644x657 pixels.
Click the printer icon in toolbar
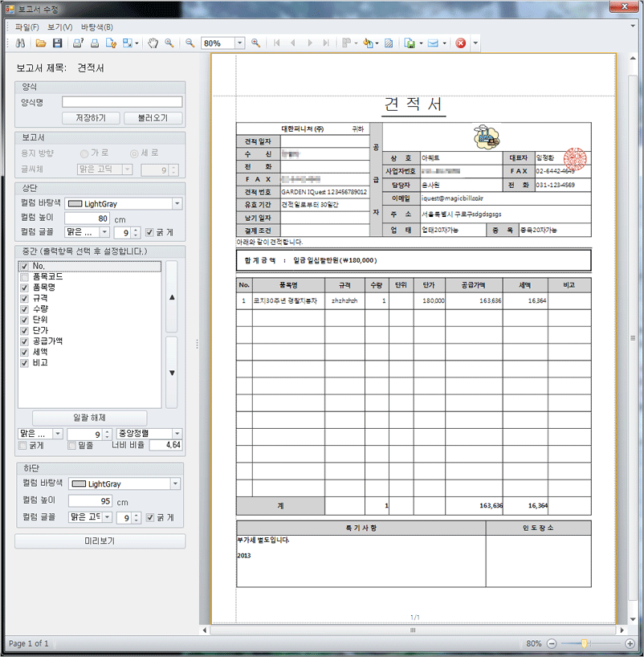coord(94,43)
